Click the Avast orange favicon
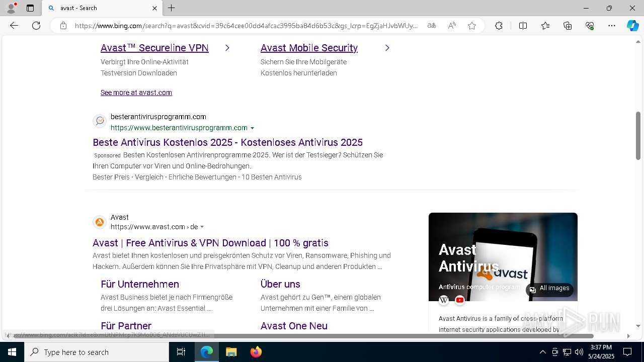Screen dimensions: 644x362 tap(100, 222)
